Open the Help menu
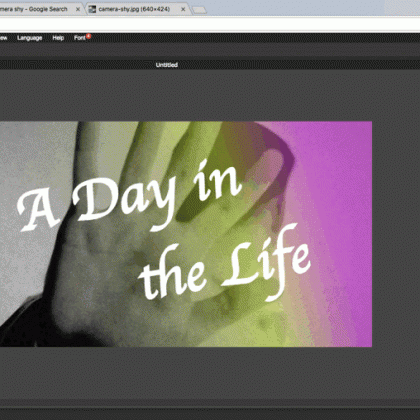This screenshot has width=420, height=420. 58,38
